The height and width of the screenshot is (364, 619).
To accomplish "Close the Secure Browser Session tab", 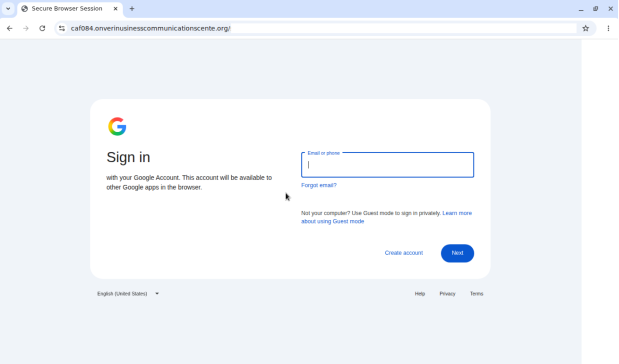I will tap(116, 9).
